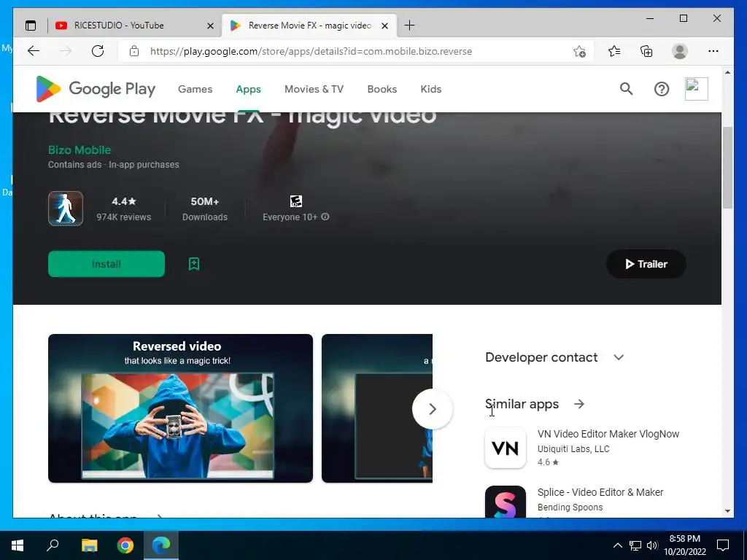Image resolution: width=747 pixels, height=560 pixels.
Task: Show next screenshot with carousel arrow
Action: 432,408
